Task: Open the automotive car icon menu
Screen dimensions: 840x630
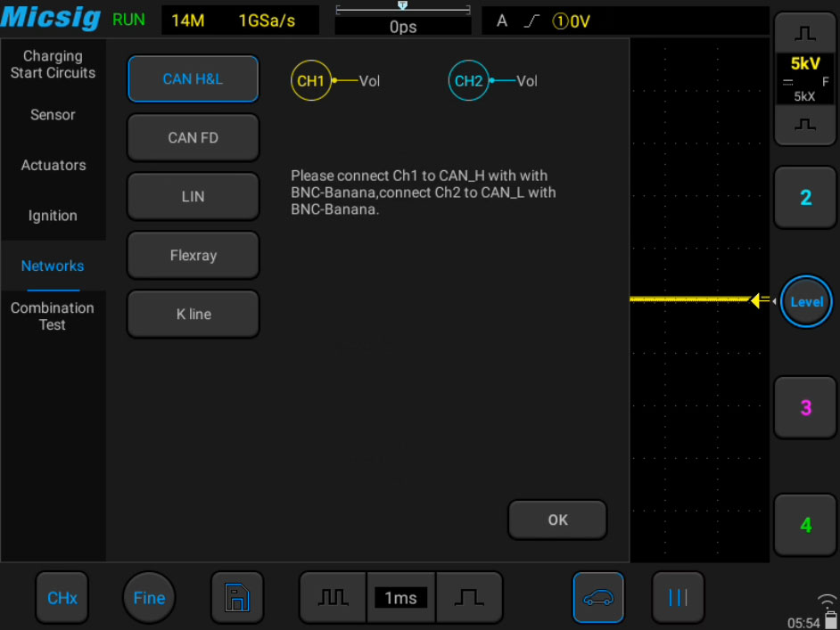Action: click(x=597, y=597)
